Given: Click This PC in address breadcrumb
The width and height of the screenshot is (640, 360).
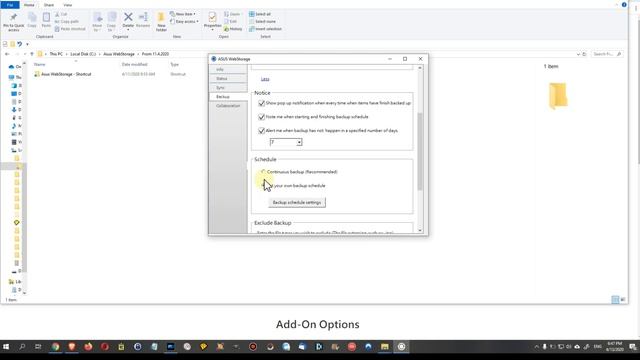Looking at the screenshot, I should (56, 54).
